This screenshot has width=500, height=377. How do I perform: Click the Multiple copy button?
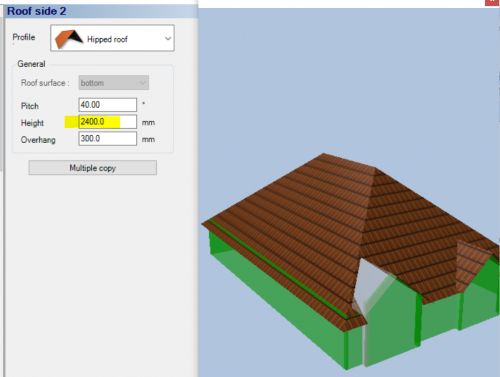click(93, 168)
